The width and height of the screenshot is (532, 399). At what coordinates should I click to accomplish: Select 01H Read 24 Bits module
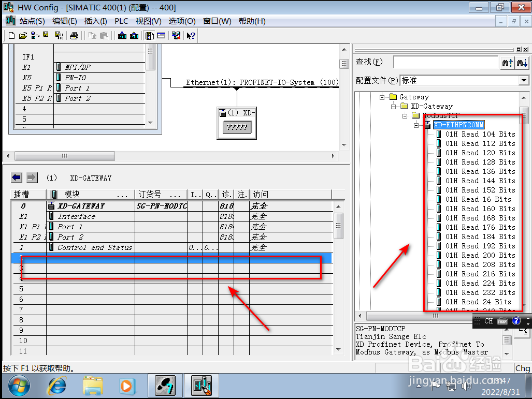coord(478,302)
